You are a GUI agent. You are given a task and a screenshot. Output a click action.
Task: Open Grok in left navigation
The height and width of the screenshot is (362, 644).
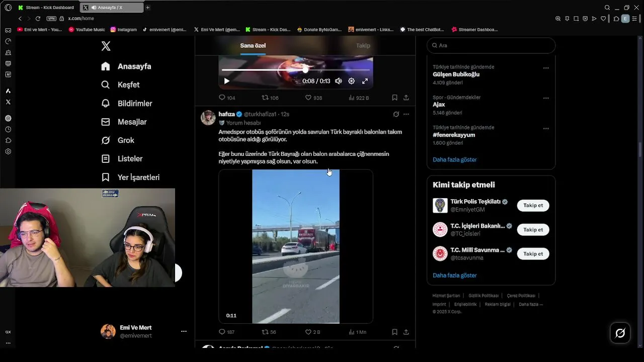point(118,140)
